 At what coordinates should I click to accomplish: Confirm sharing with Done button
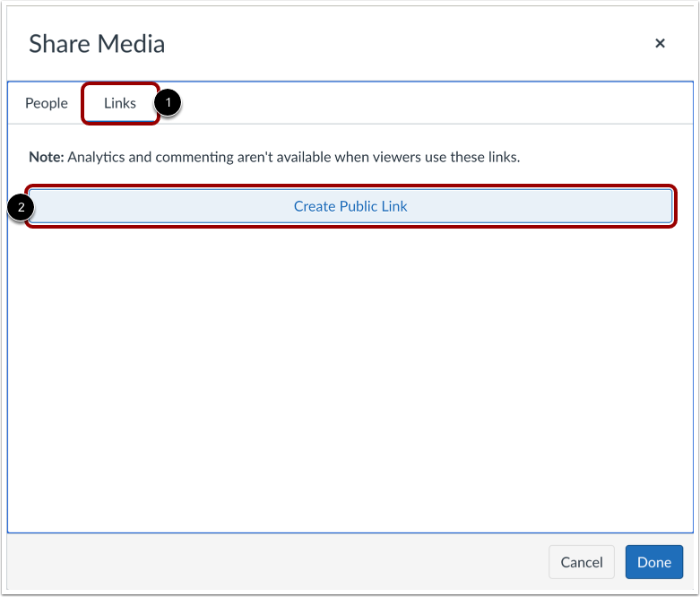[654, 562]
